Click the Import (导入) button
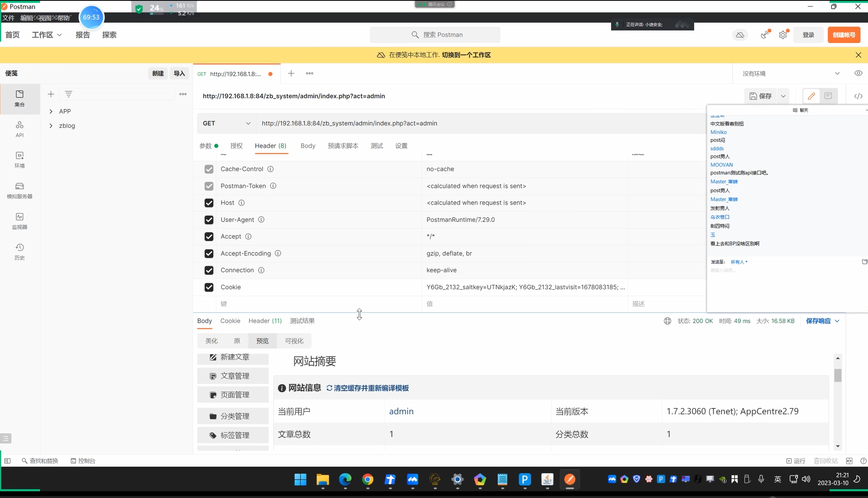This screenshot has width=868, height=498. 179,73
